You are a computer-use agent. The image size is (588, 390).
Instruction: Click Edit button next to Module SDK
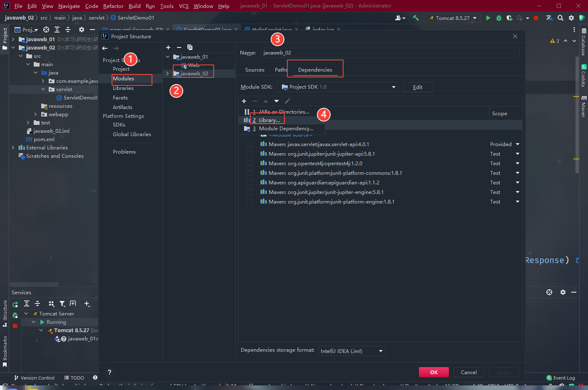[x=418, y=87]
